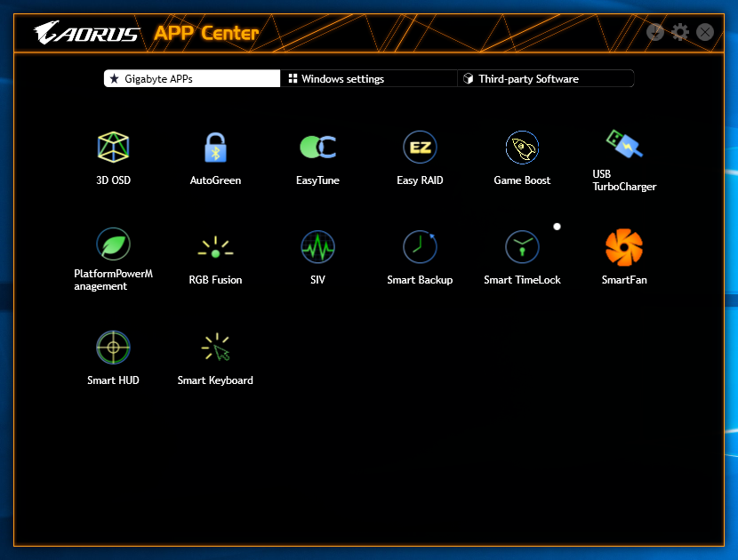Click the 'Smart TimeLock' label text
The width and height of the screenshot is (738, 560).
coord(522,280)
